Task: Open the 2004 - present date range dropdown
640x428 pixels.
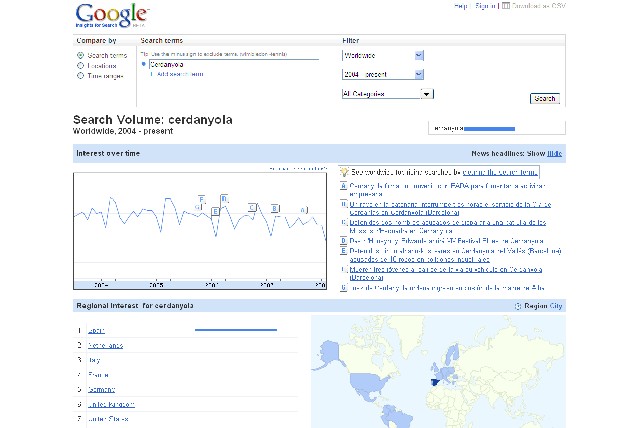Action: (383, 74)
